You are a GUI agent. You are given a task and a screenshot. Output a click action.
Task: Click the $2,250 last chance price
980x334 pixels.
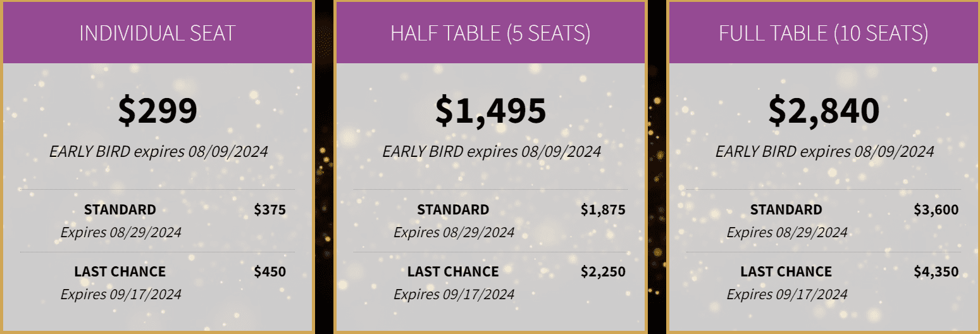pos(603,271)
